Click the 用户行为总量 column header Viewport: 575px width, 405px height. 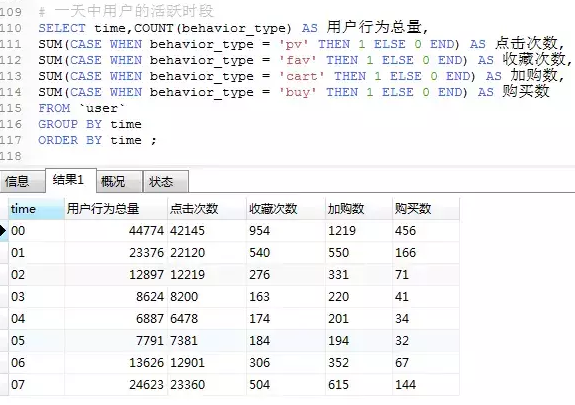point(116,209)
